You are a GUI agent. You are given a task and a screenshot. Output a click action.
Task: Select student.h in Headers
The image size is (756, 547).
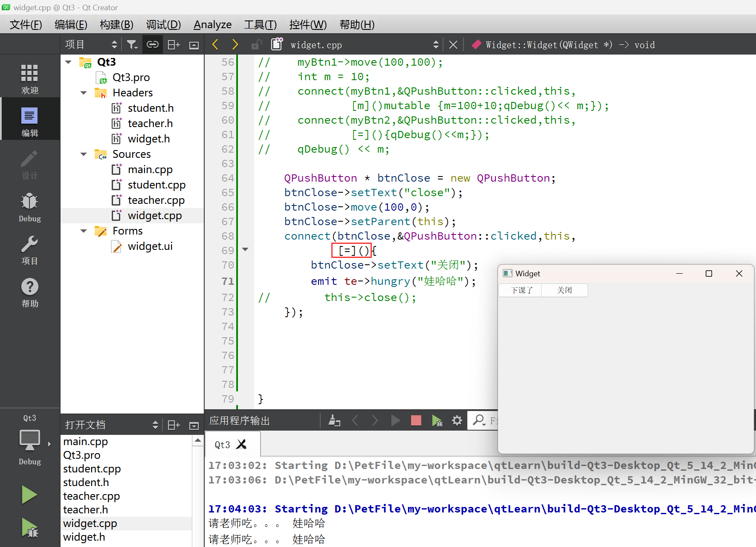[151, 108]
